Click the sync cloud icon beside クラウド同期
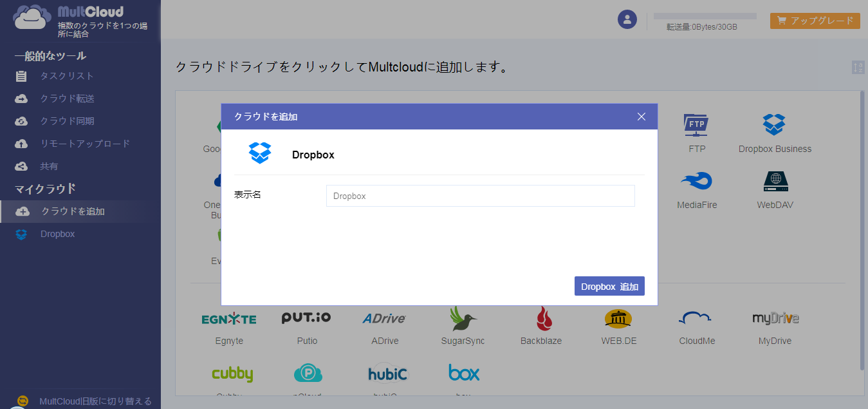The width and height of the screenshot is (868, 409). coord(21,121)
